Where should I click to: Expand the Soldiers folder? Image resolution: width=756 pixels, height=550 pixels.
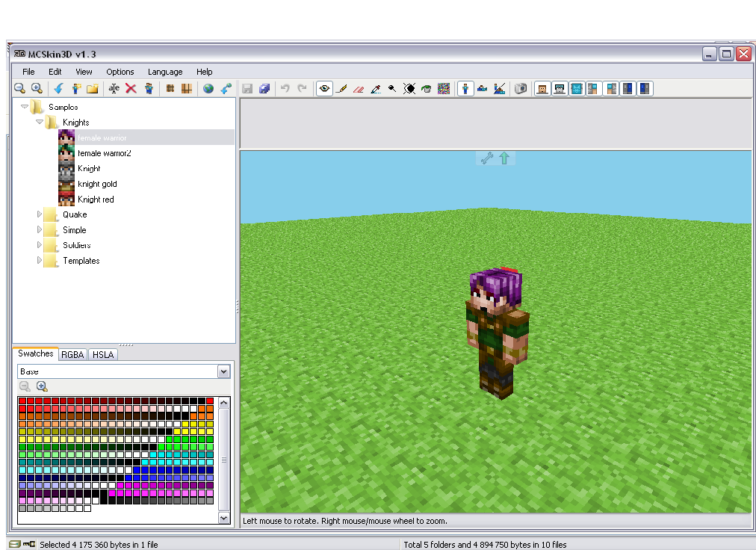tap(40, 245)
